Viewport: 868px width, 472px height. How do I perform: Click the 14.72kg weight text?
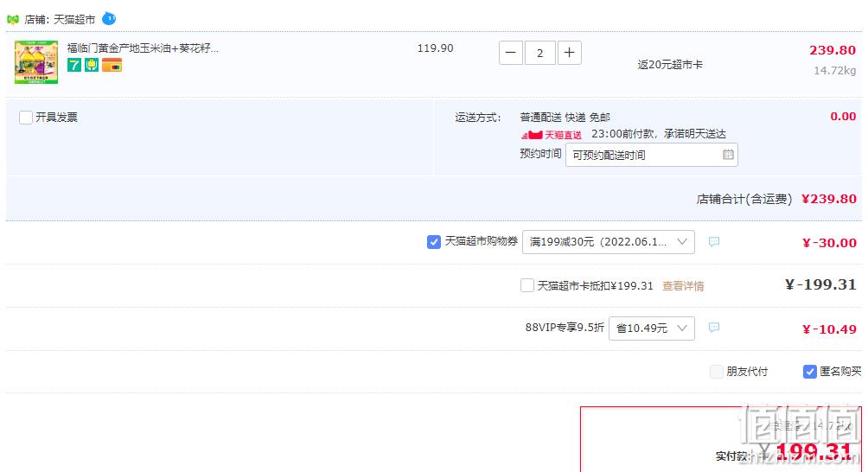click(835, 71)
